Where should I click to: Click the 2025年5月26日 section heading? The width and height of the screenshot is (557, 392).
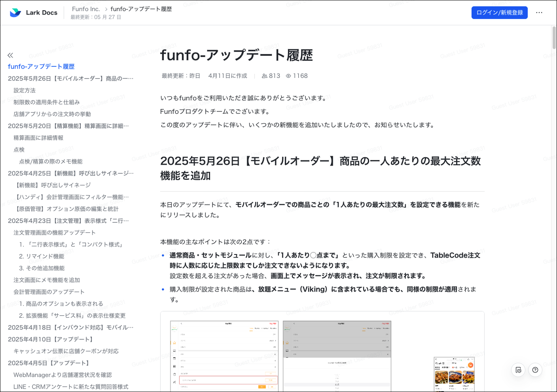pos(320,168)
